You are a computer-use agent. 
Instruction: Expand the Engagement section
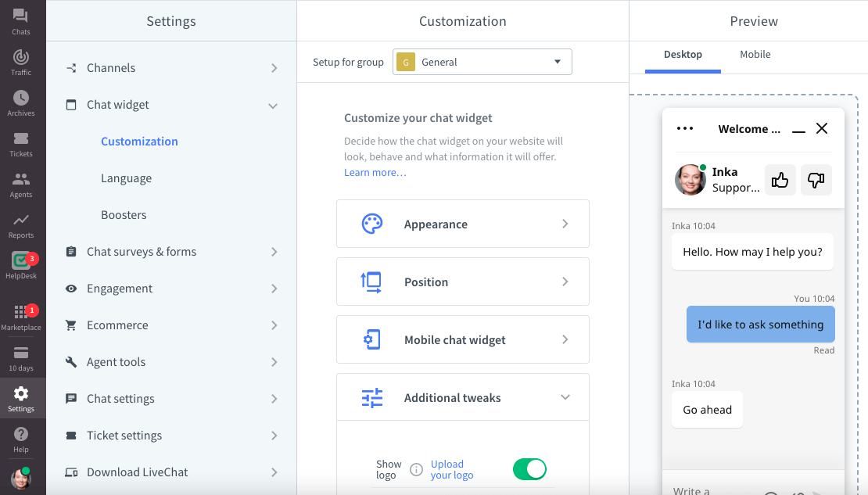coord(171,289)
